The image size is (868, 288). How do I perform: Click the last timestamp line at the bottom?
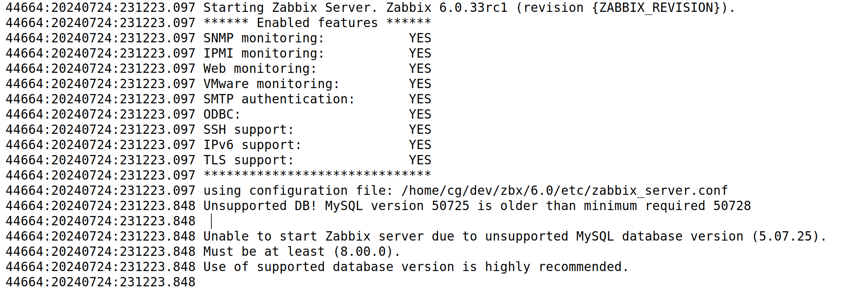coord(100,282)
